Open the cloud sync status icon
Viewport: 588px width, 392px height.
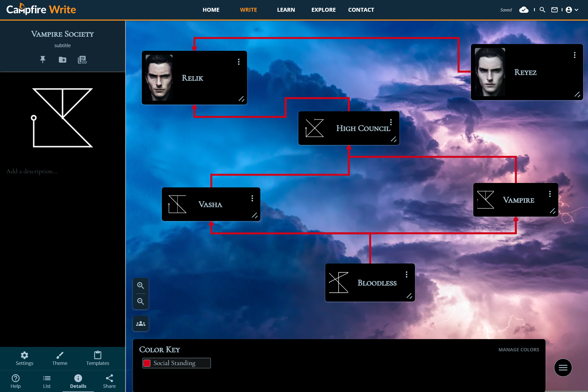click(x=524, y=10)
